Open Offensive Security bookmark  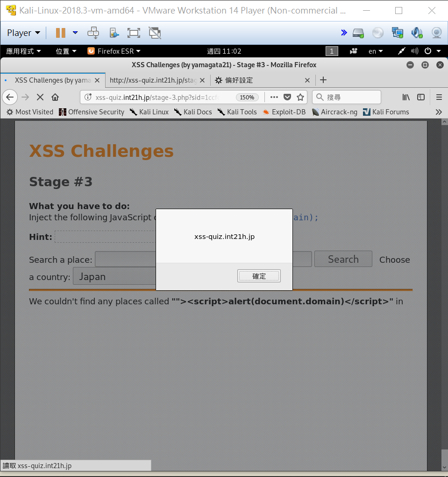[92, 112]
